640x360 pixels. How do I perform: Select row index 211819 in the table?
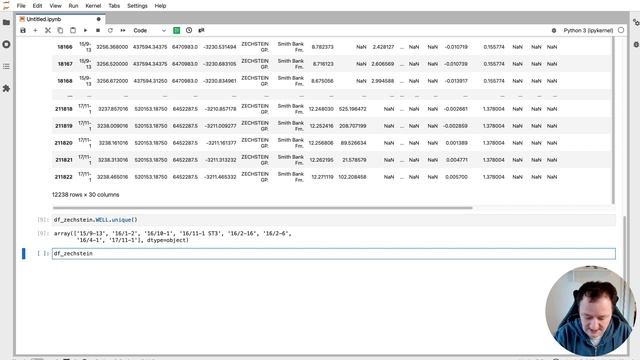64,126
